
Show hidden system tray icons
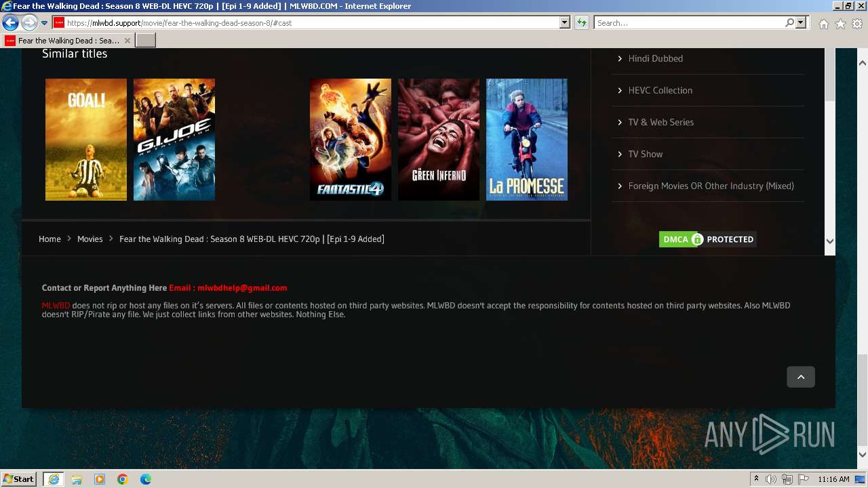pyautogui.click(x=756, y=479)
